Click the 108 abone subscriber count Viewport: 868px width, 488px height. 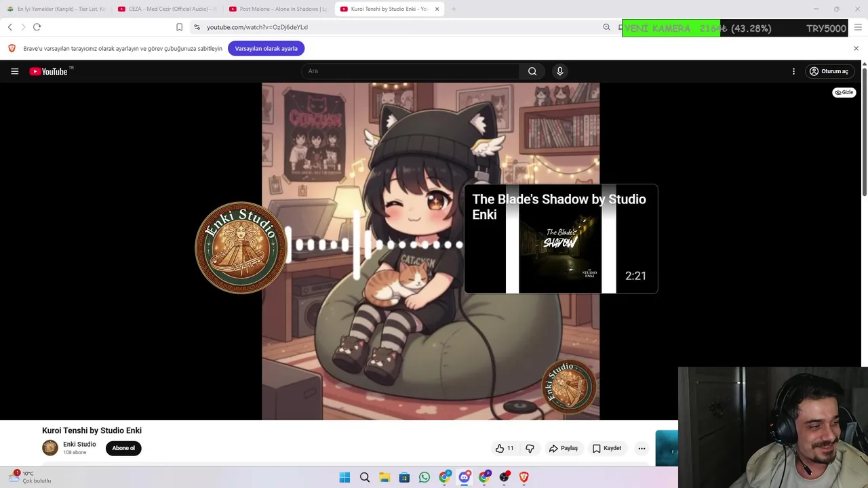(x=75, y=453)
